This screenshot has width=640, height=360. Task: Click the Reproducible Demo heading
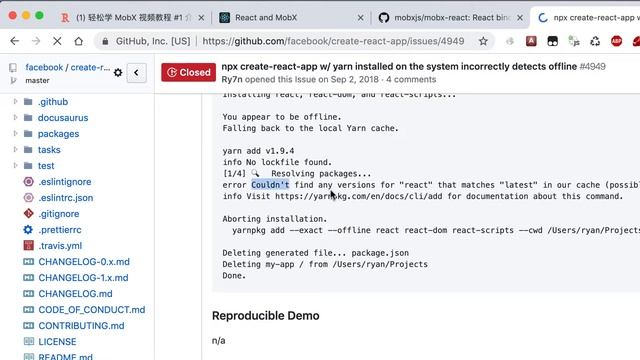266,316
